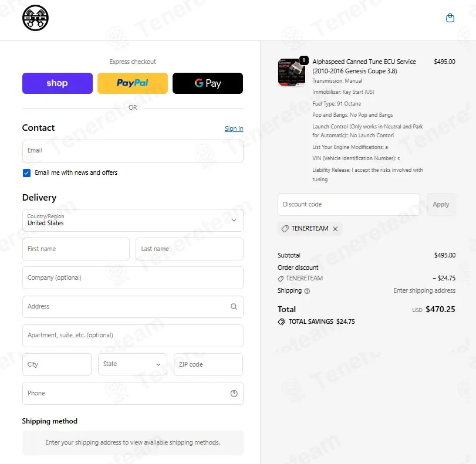Click the Discount code field
The height and width of the screenshot is (464, 476).
pyautogui.click(x=349, y=204)
